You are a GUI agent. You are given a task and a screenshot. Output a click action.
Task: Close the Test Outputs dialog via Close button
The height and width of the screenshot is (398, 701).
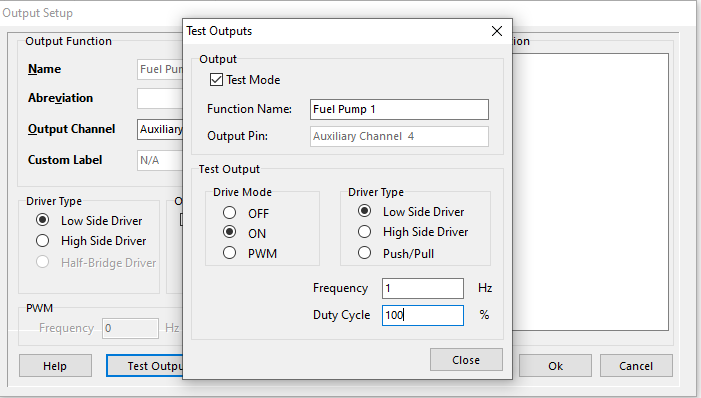tap(466, 360)
